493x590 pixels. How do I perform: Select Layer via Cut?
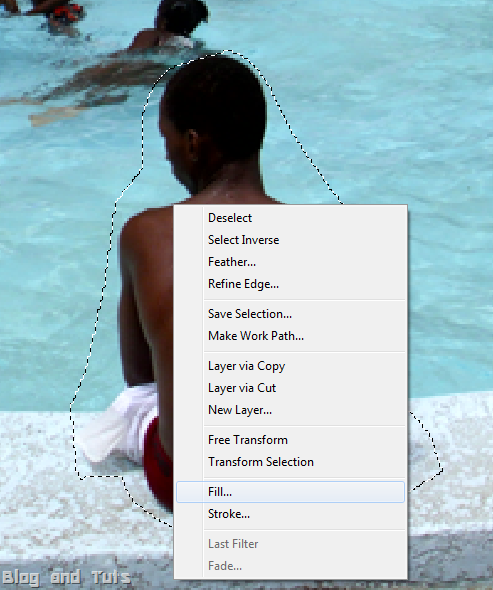[x=290, y=388]
